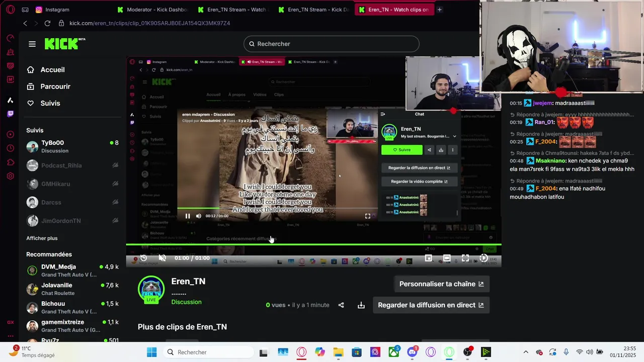Open the Kick hamburger menu
Viewport: 644px width, 362px height.
[x=32, y=44]
